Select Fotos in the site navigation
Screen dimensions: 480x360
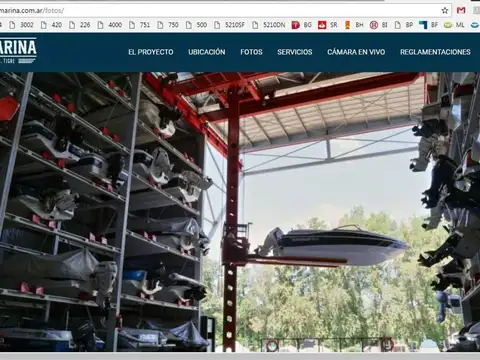coord(251,52)
